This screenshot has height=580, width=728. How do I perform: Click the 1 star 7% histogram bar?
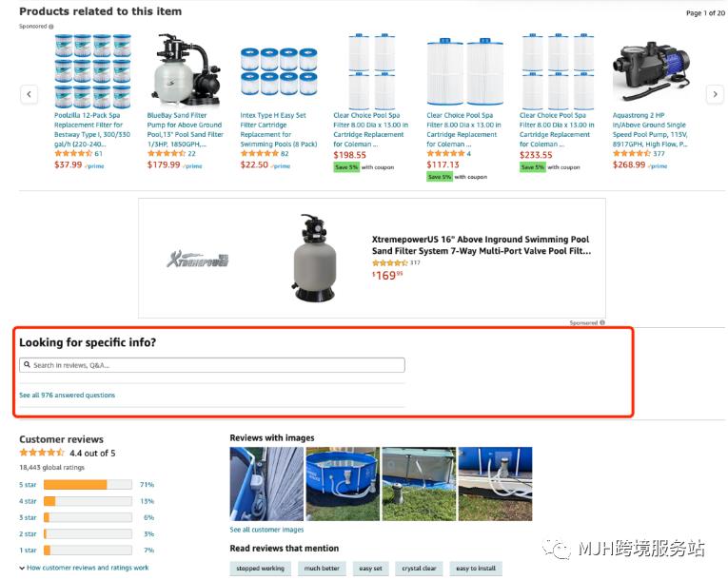[x=88, y=551]
